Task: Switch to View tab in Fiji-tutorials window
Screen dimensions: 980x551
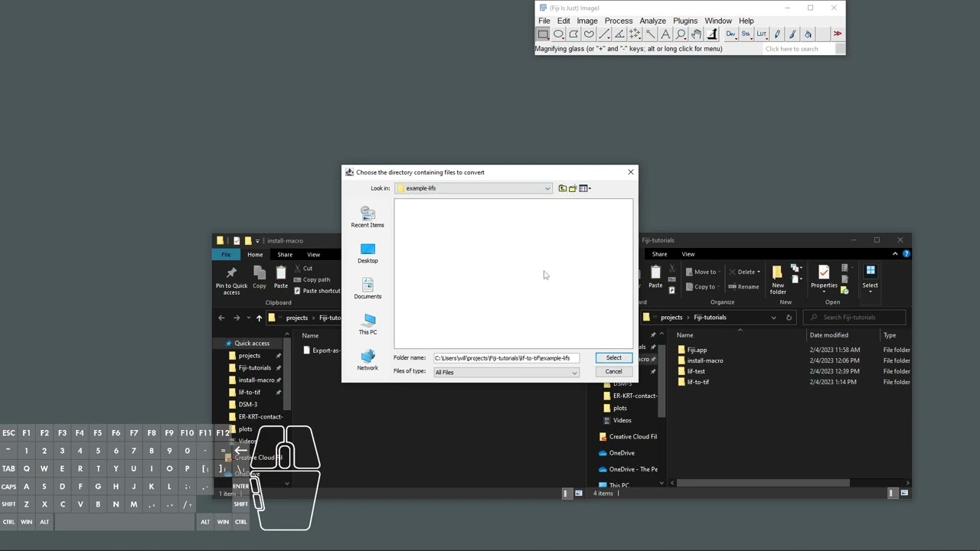Action: [688, 254]
